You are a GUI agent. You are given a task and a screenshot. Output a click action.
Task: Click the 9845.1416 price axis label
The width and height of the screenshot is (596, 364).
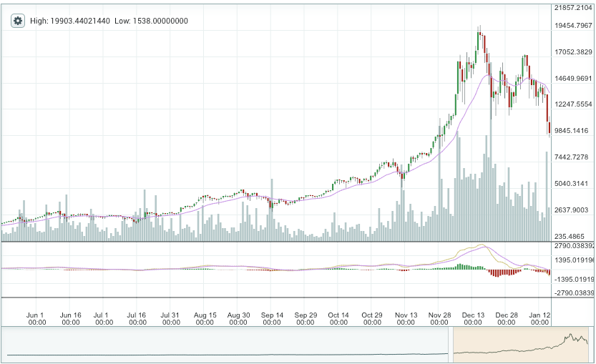pyautogui.click(x=571, y=131)
